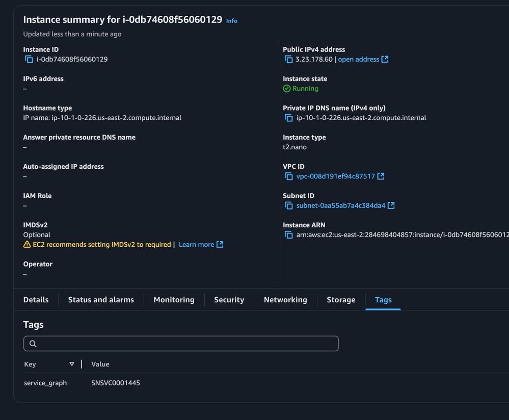The height and width of the screenshot is (420, 509).
Task: Copy the Instance ID using its copy icon
Action: tap(29, 59)
